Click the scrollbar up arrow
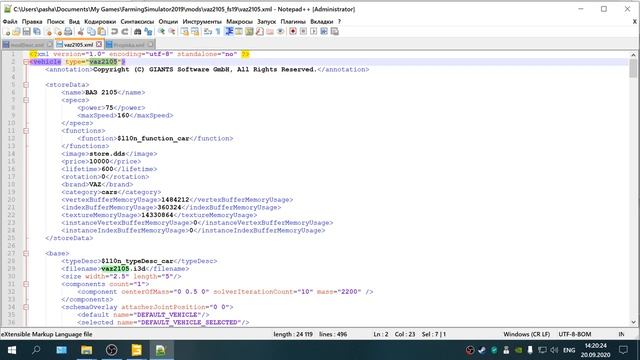This screenshot has width=640, height=360. (x=633, y=55)
